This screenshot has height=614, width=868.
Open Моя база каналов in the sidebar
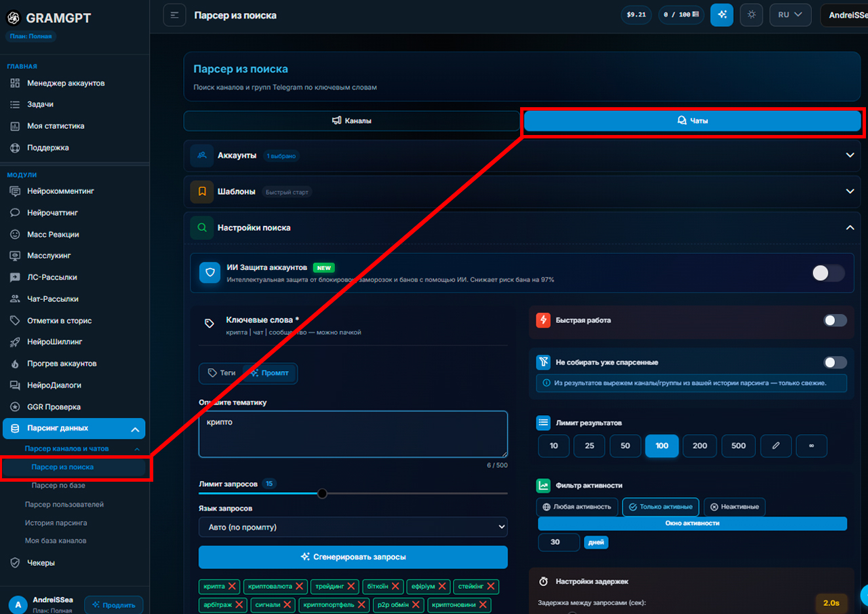click(56, 541)
